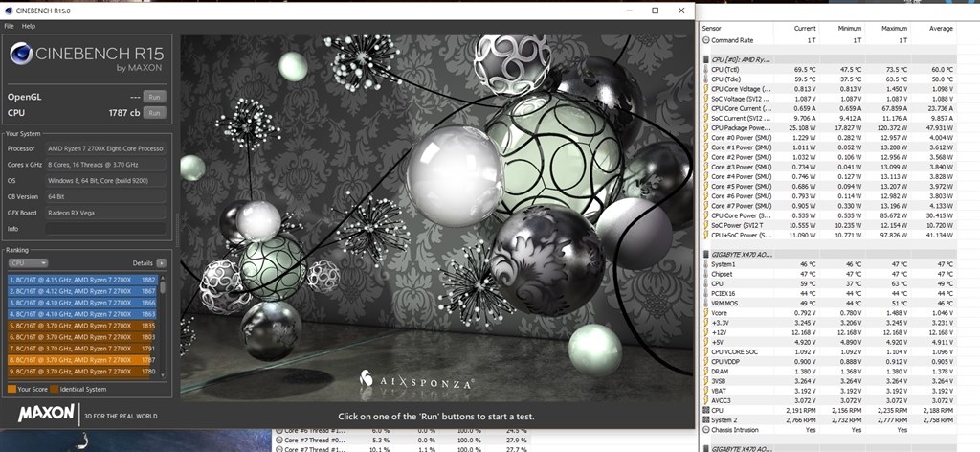This screenshot has height=452, width=980.
Task: Click the Core #7 Power lightning icon
Action: coord(705,206)
